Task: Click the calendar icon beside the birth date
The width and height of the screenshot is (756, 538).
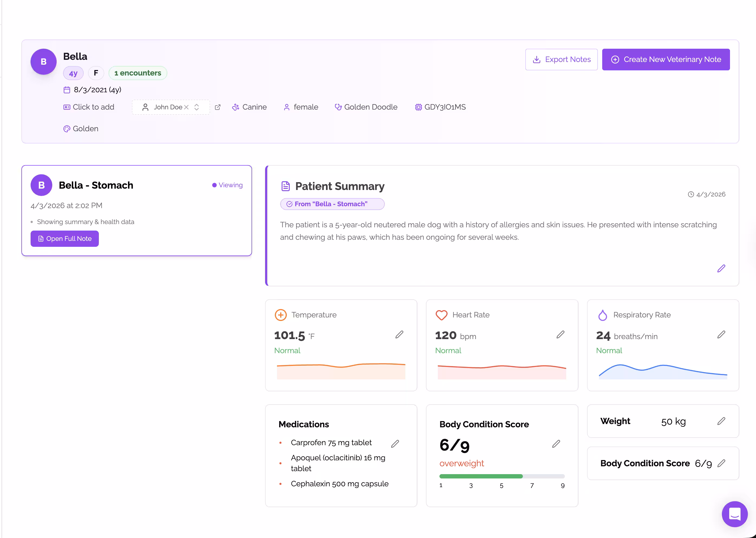Action: (x=67, y=90)
